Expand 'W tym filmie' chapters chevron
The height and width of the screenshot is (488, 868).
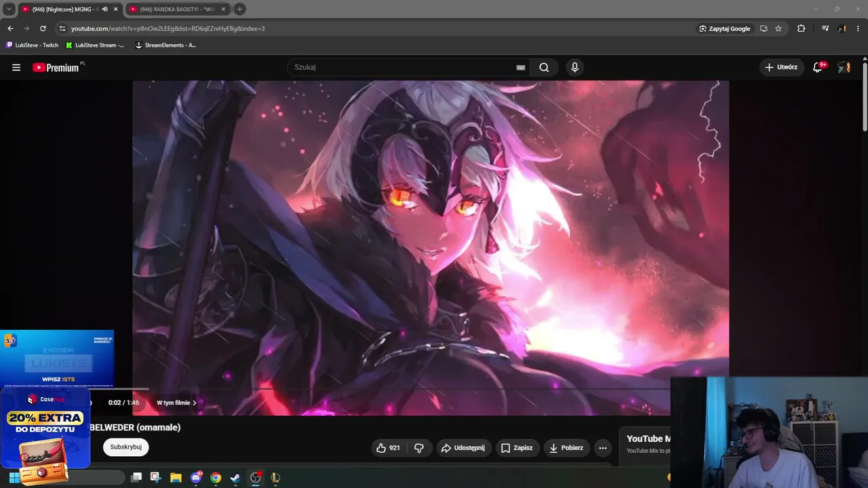[194, 403]
